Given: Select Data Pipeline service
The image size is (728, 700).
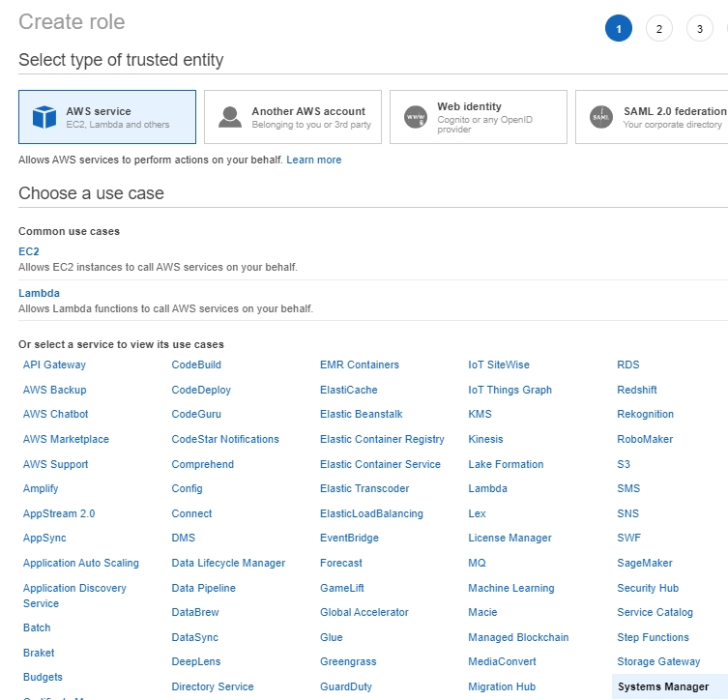Looking at the screenshot, I should pos(204,588).
